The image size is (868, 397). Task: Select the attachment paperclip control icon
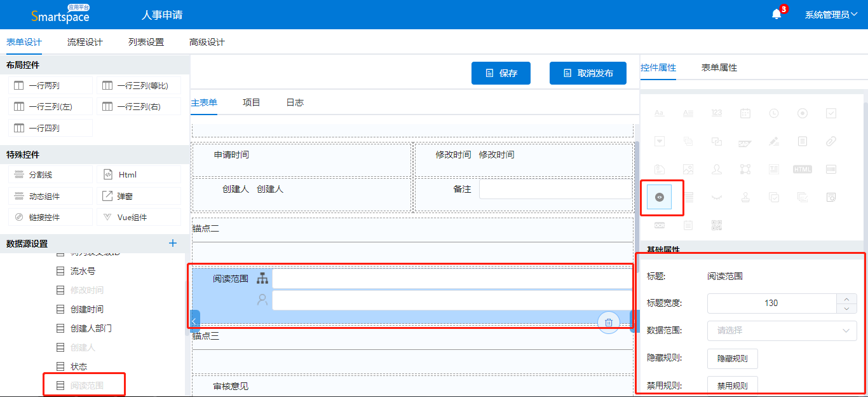[x=831, y=141]
